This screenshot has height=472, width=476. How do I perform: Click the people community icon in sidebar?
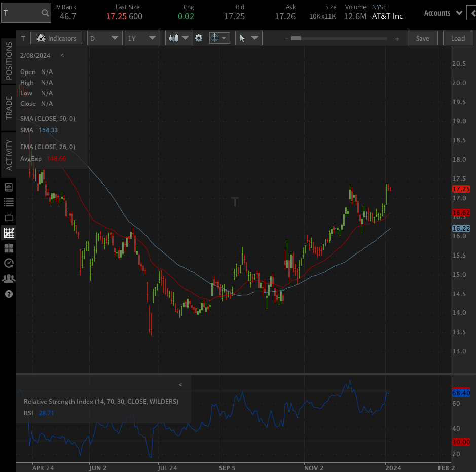(x=9, y=278)
